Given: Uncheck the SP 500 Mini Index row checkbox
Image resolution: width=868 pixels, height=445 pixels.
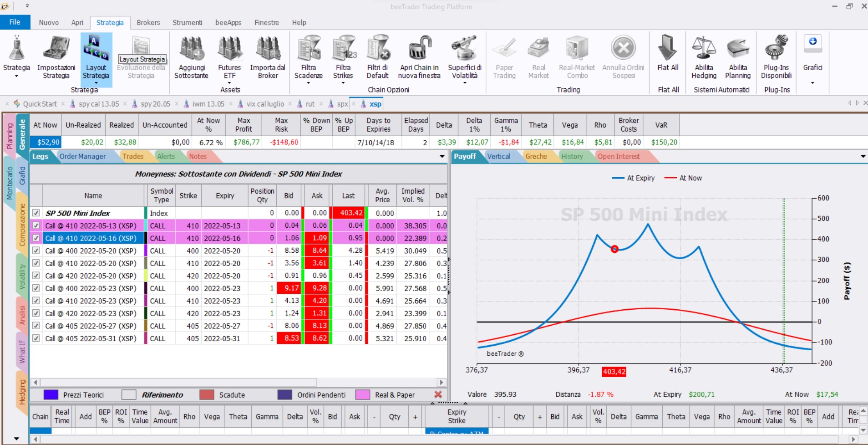Looking at the screenshot, I should click(x=36, y=213).
